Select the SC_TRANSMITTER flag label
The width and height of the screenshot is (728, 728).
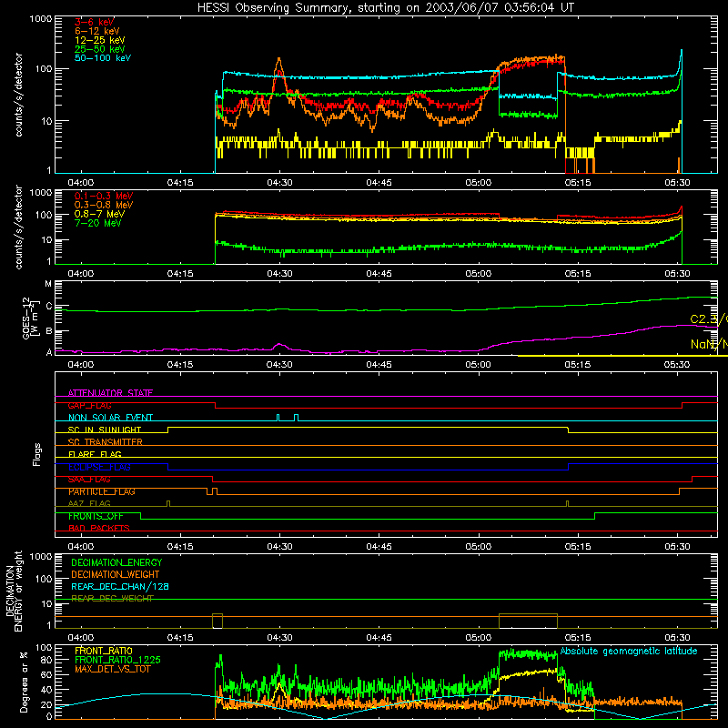click(x=106, y=442)
